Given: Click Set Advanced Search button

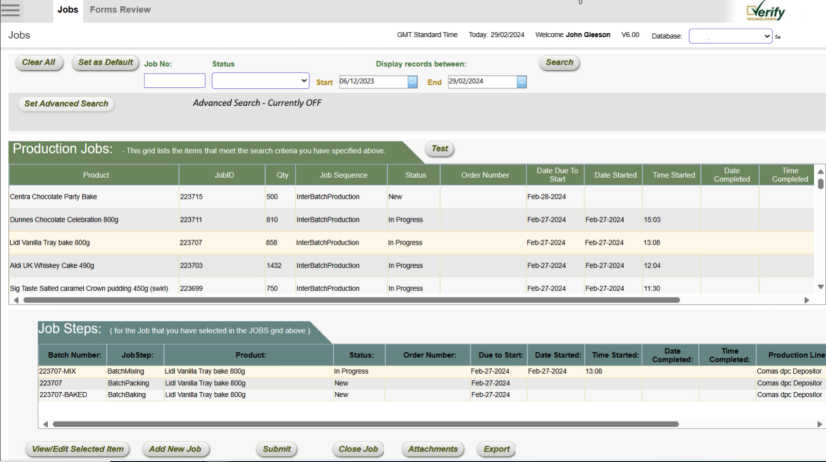Looking at the screenshot, I should [x=66, y=103].
